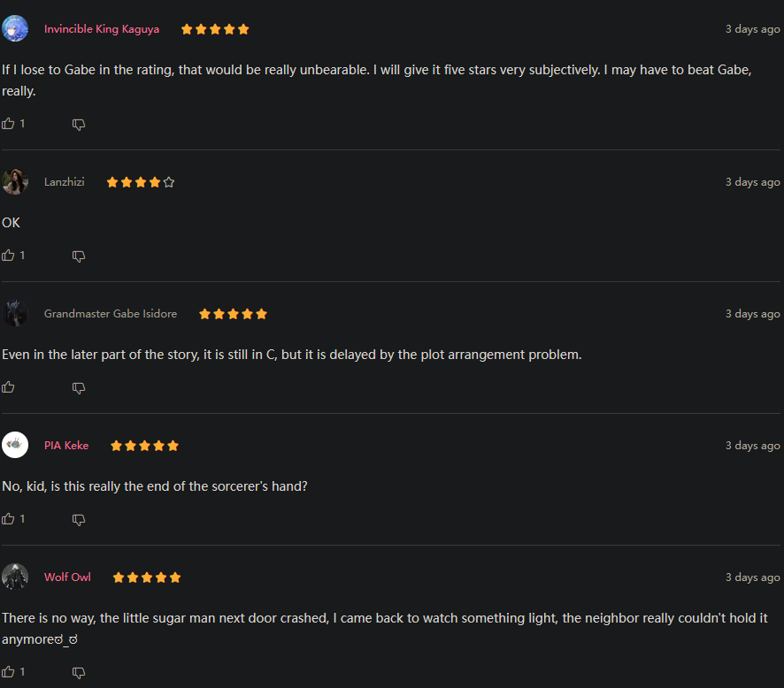Open PIA Keke's username link

(x=66, y=445)
